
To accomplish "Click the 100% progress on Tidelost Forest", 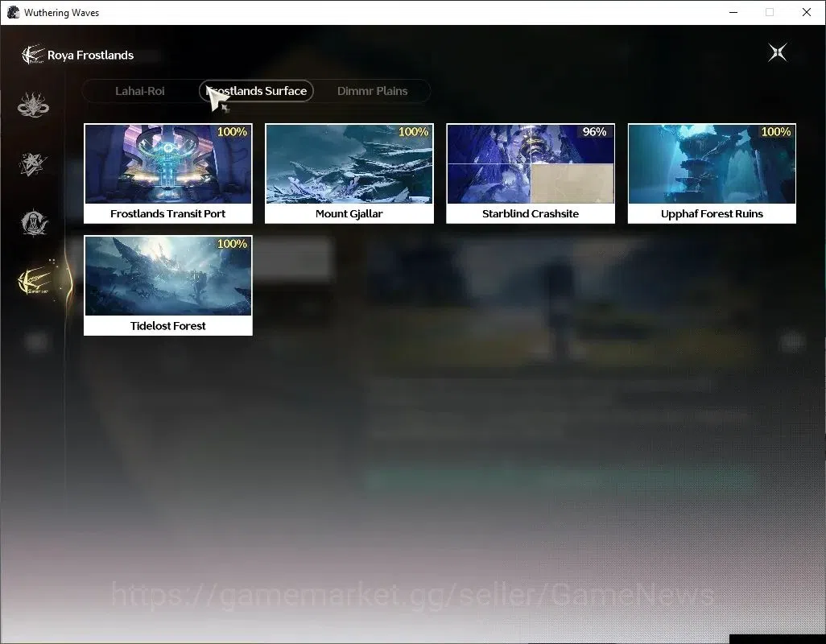I will [233, 244].
